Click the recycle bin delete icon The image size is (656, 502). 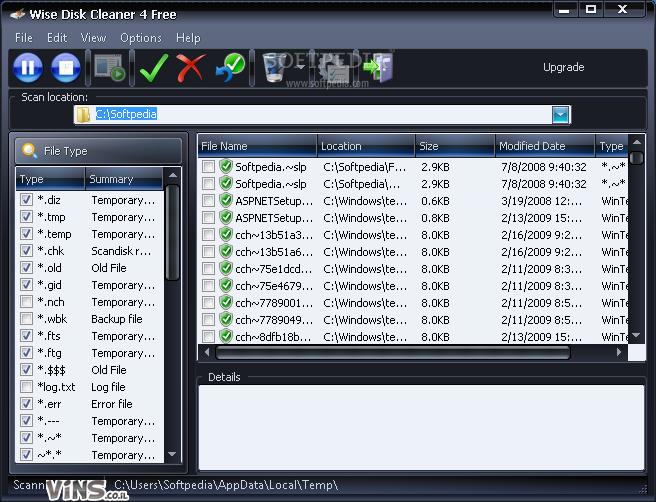pos(275,67)
